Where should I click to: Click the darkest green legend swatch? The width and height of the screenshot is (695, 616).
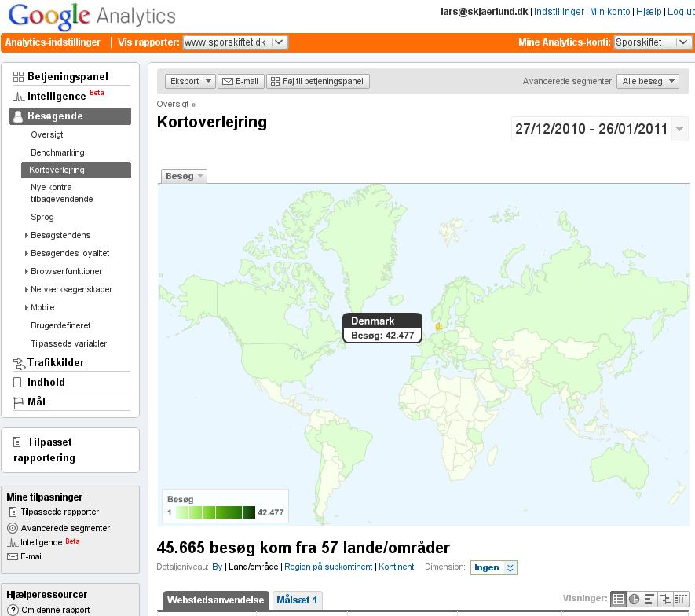click(249, 512)
